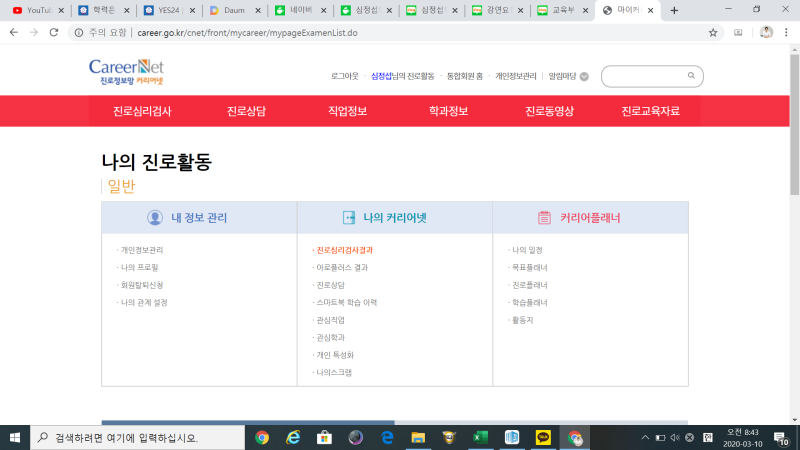Open Internet Explorer from the taskbar

click(293, 438)
